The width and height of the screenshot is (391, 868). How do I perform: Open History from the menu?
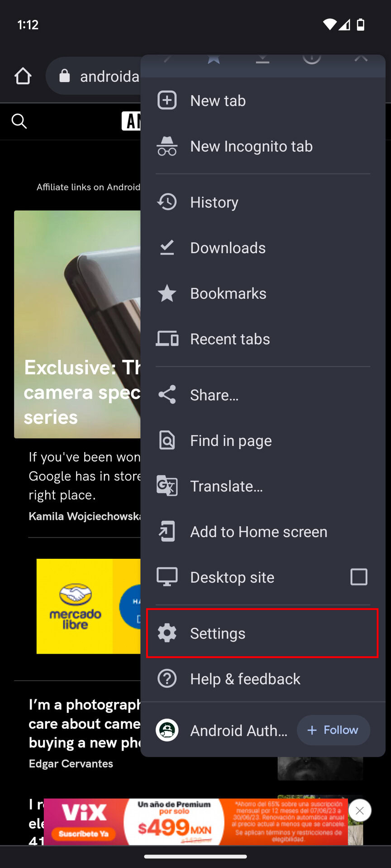pos(263,202)
